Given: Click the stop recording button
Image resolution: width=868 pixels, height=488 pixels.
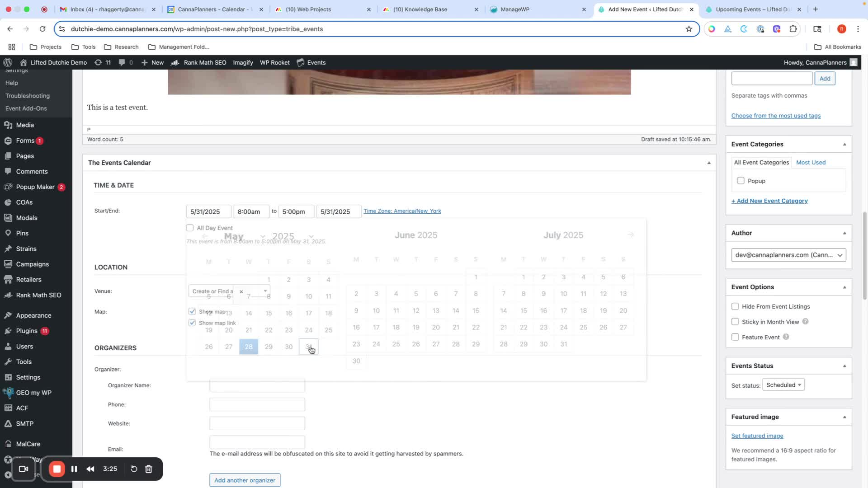Looking at the screenshot, I should pyautogui.click(x=57, y=469).
